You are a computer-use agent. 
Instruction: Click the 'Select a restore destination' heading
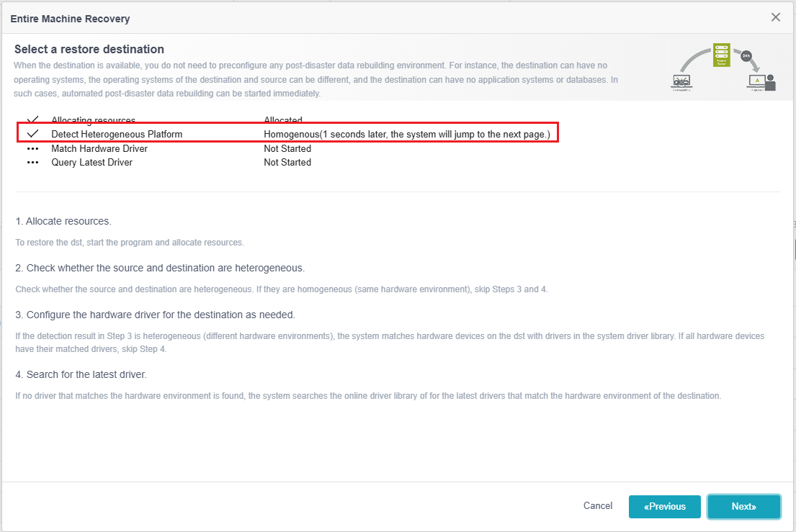pos(89,49)
